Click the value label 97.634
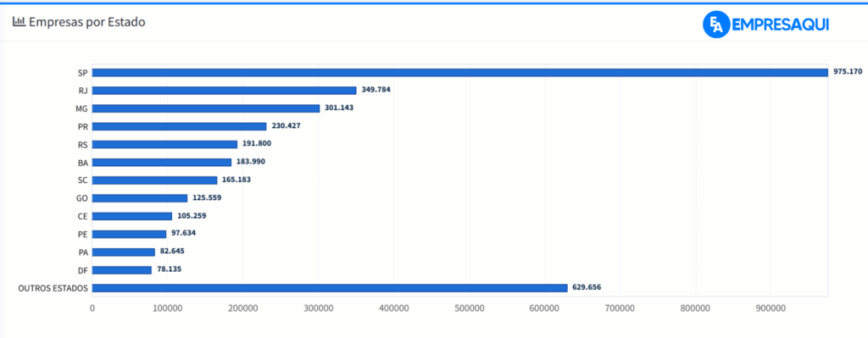868x338 pixels. [x=183, y=233]
